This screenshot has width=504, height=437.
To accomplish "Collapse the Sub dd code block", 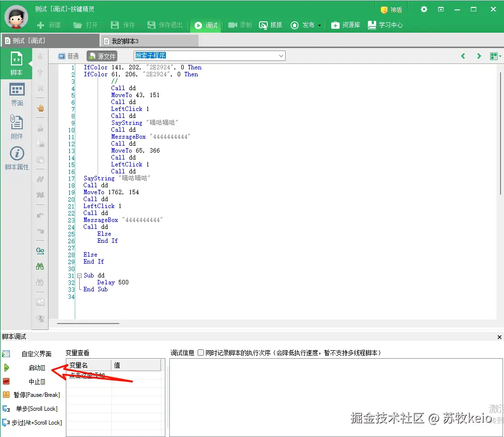I will pos(79,275).
